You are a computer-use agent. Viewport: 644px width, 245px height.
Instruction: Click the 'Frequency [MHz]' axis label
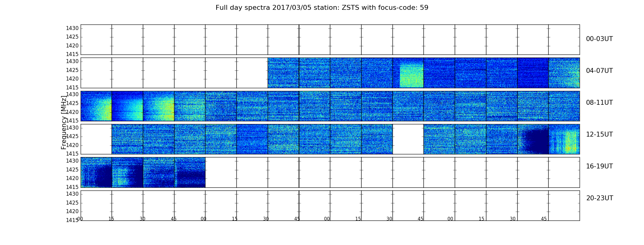64,123
